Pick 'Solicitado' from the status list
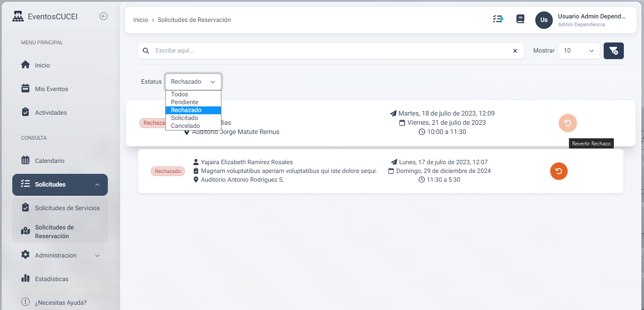 pos(185,118)
